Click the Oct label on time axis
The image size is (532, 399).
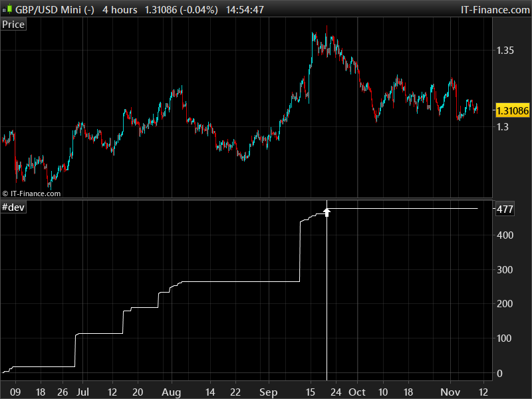pyautogui.click(x=357, y=392)
